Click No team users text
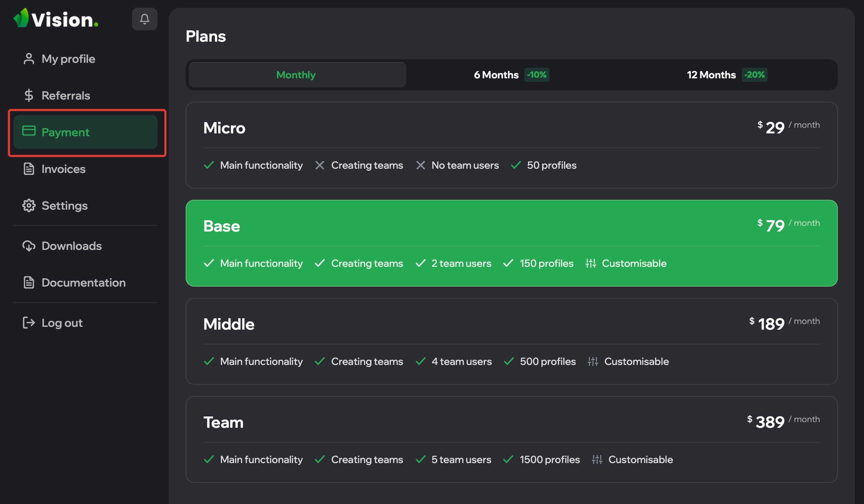The height and width of the screenshot is (504, 864). (465, 165)
